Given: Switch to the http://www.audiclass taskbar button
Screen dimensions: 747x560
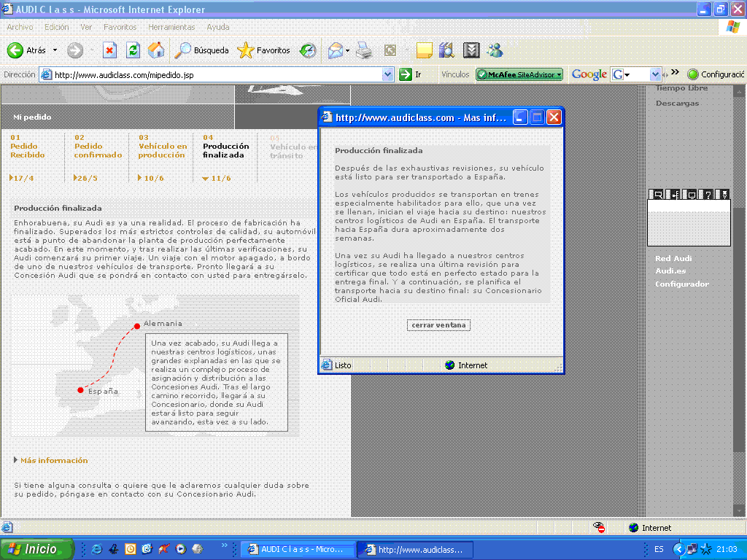Looking at the screenshot, I should tap(415, 550).
